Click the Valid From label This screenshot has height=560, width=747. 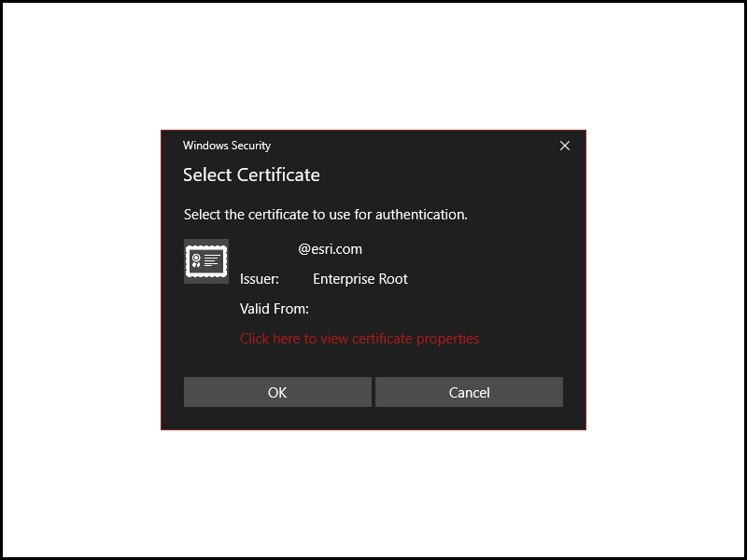click(x=275, y=309)
